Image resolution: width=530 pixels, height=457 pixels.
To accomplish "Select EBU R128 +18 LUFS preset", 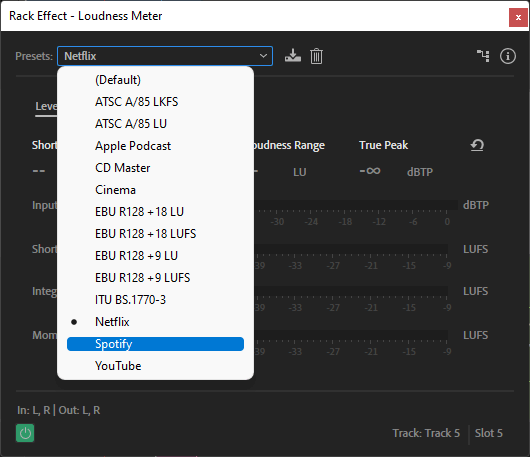I will [155, 234].
